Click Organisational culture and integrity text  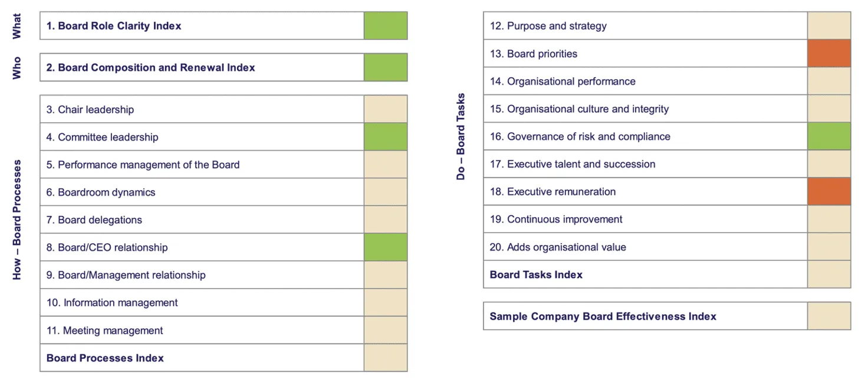click(x=579, y=109)
